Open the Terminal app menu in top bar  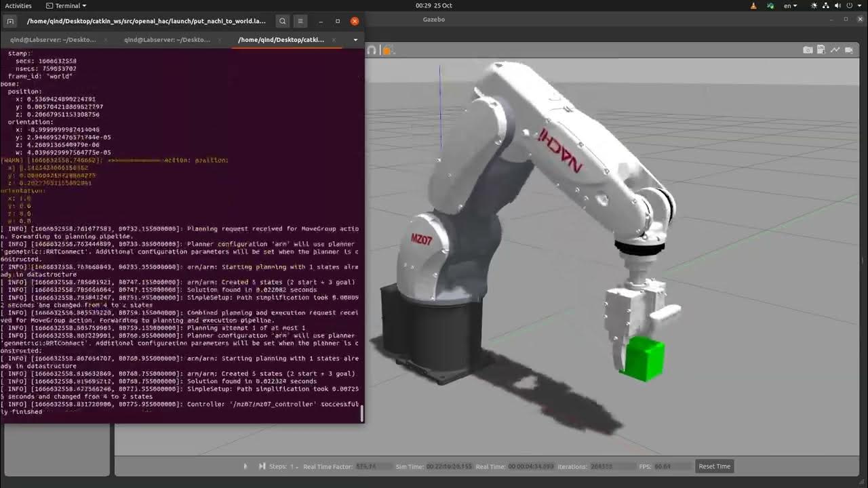66,5
